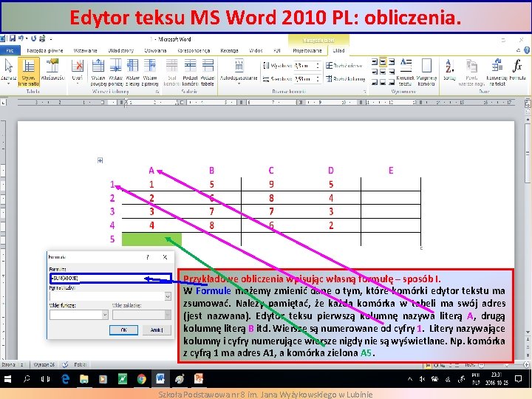This screenshot has height=399, width=532.
Task: Open table Właściwości properties
Action: [x=52, y=70]
